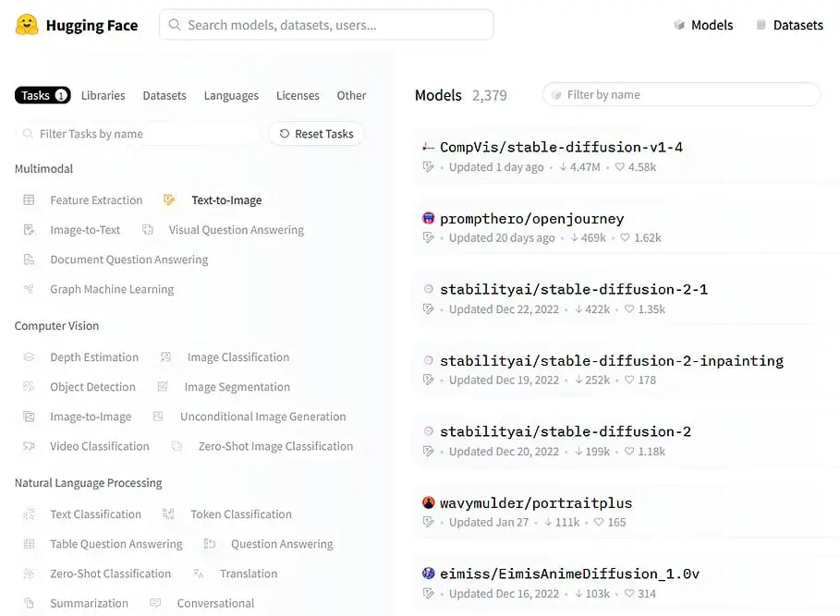Click the Zero-Shot Classification task icon

pyautogui.click(x=29, y=574)
